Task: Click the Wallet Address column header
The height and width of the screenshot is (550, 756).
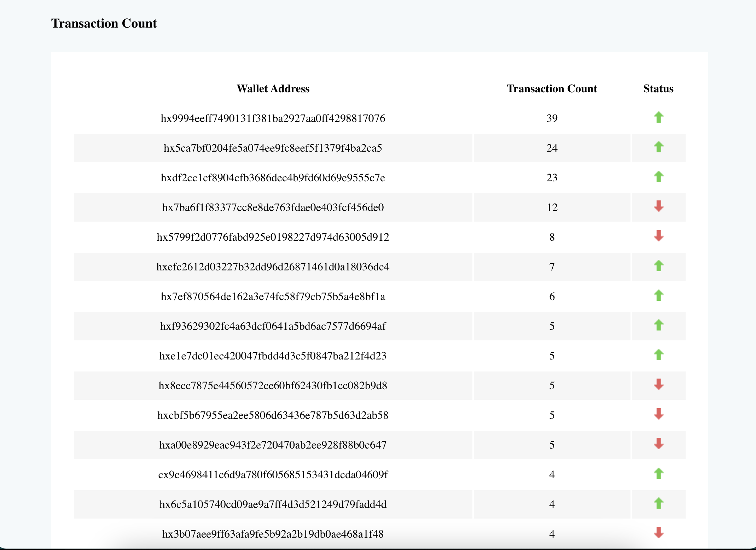Action: [273, 89]
